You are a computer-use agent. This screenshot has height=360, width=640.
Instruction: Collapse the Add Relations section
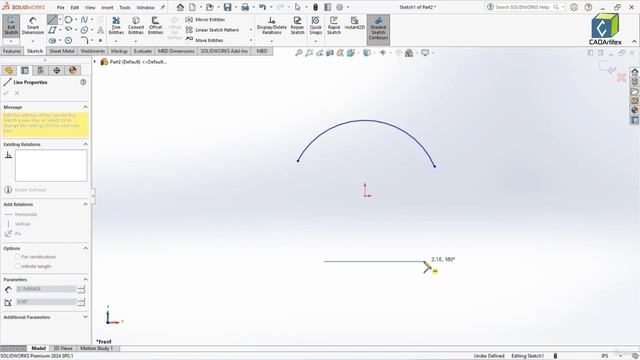[x=85, y=204]
